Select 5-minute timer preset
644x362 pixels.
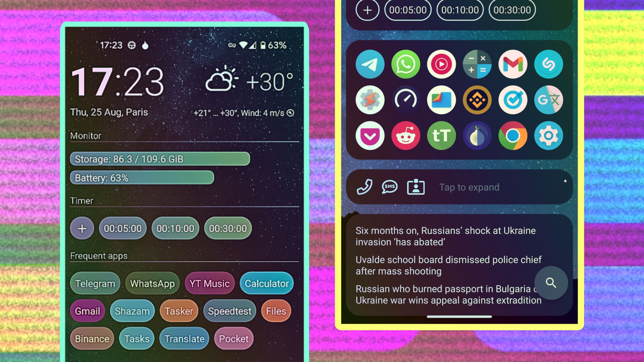point(123,228)
